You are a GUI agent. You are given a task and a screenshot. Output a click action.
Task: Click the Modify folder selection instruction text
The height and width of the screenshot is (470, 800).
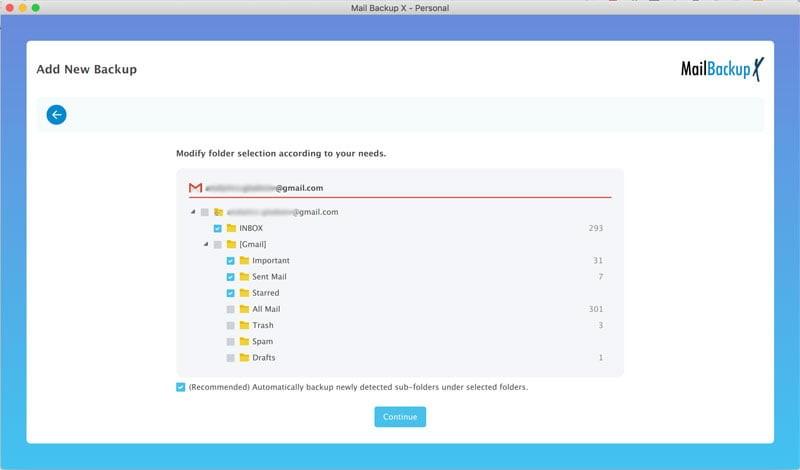pos(281,154)
